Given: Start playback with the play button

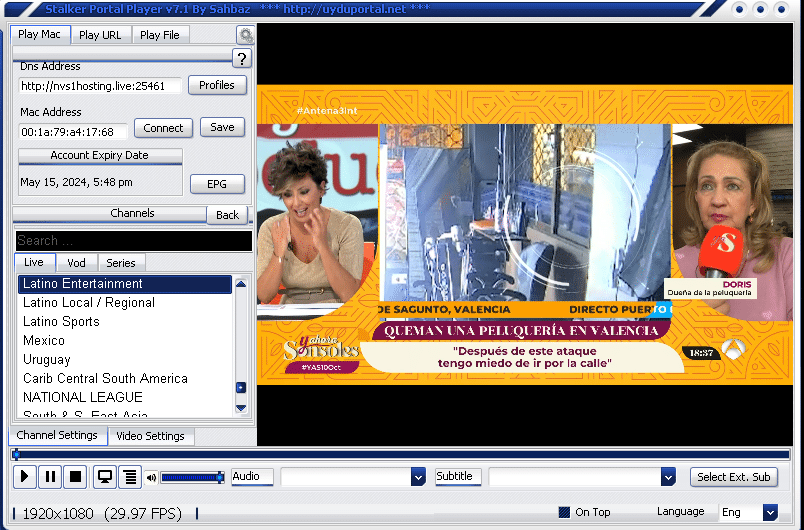Looking at the screenshot, I should 24,477.
